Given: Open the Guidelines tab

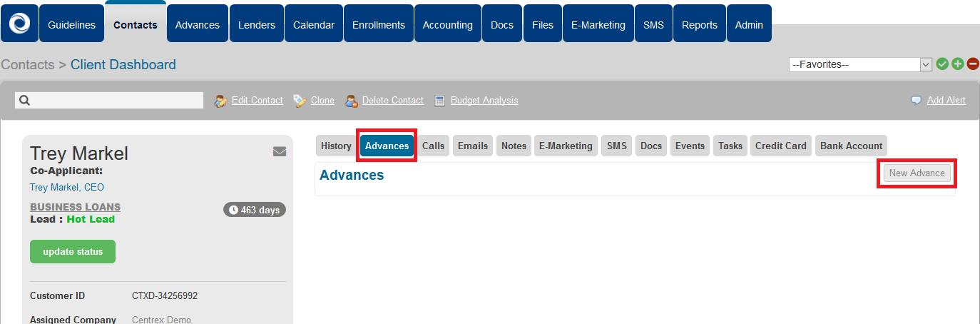Looking at the screenshot, I should click(x=71, y=24).
